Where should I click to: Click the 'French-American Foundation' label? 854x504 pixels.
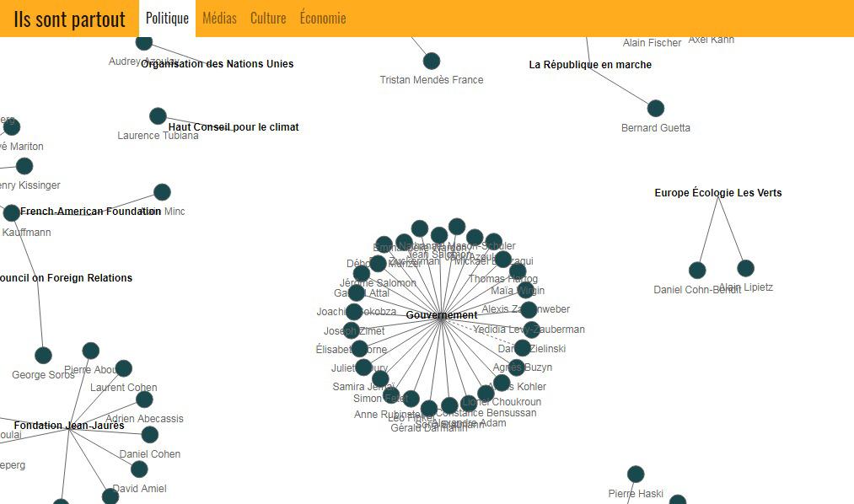click(90, 212)
